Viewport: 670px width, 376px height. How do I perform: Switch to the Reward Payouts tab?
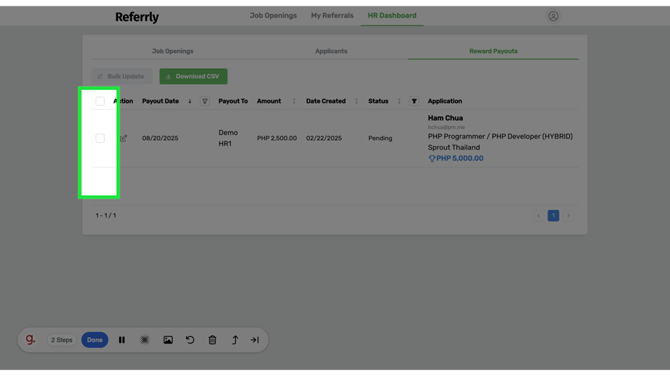coord(493,51)
